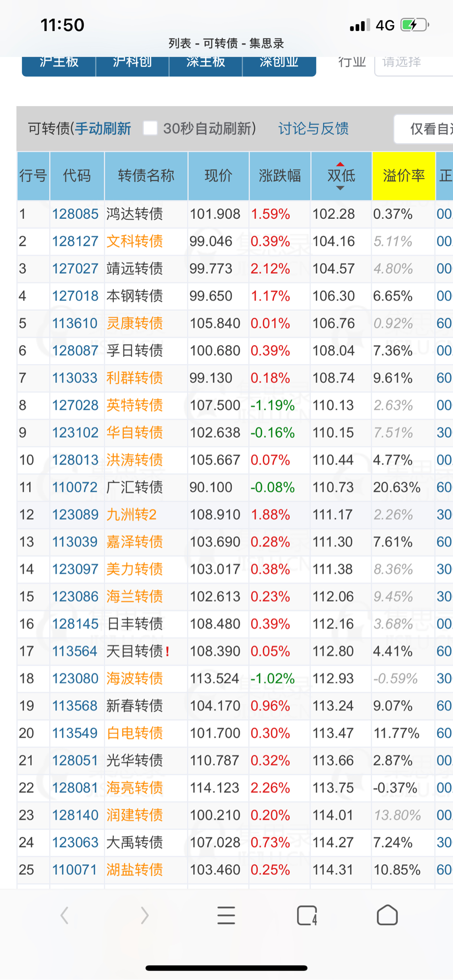The width and height of the screenshot is (453, 980).
Task: Click price value 114.123
Action: [215, 788]
